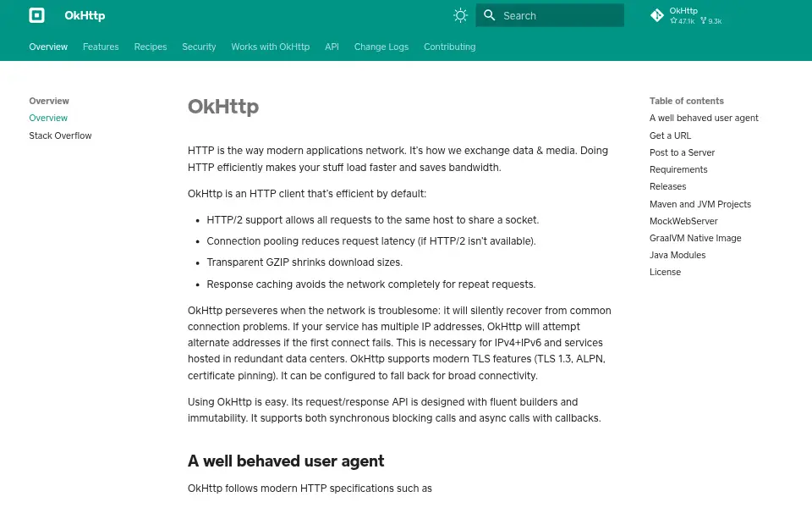Open the Change Logs tab
The height and width of the screenshot is (508, 812).
(381, 47)
